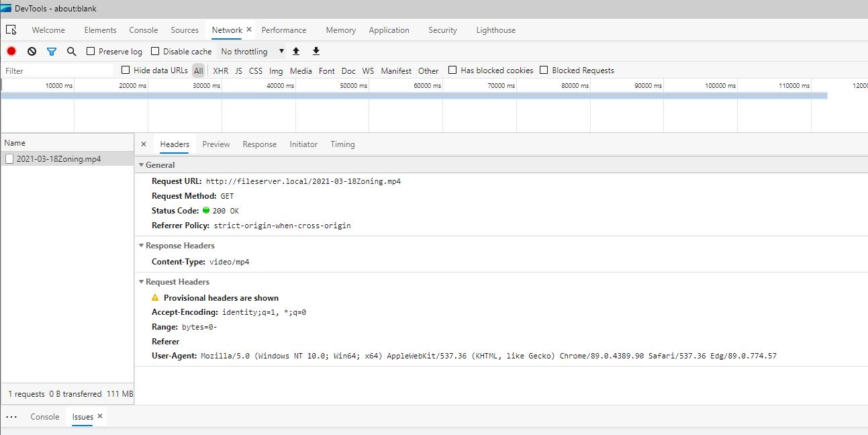Check the Blocked Requests filter
868x435 pixels.
point(542,70)
